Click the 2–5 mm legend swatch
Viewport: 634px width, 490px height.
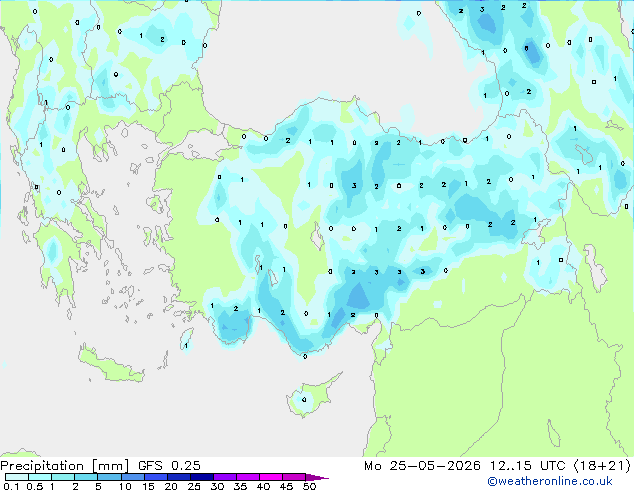pyautogui.click(x=86, y=477)
